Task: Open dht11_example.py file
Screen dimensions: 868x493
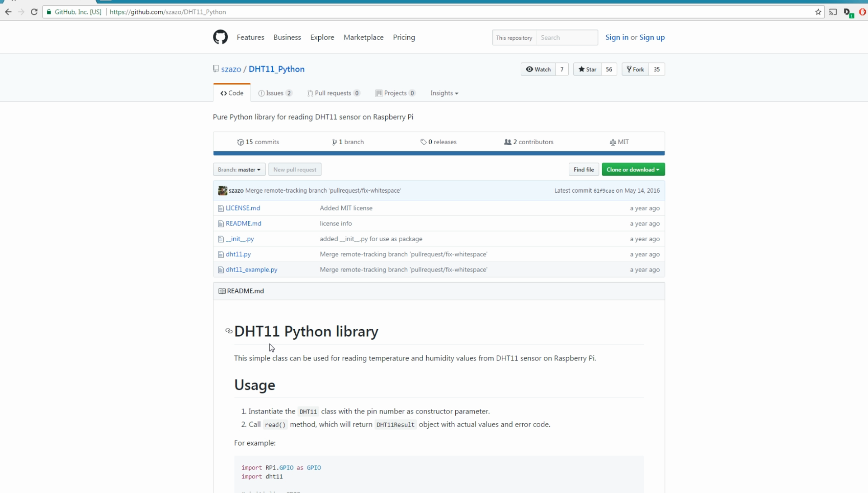Action: (251, 270)
